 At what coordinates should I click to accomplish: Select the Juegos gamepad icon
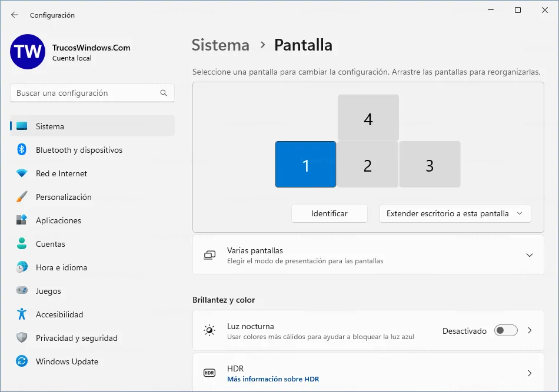pyautogui.click(x=22, y=290)
